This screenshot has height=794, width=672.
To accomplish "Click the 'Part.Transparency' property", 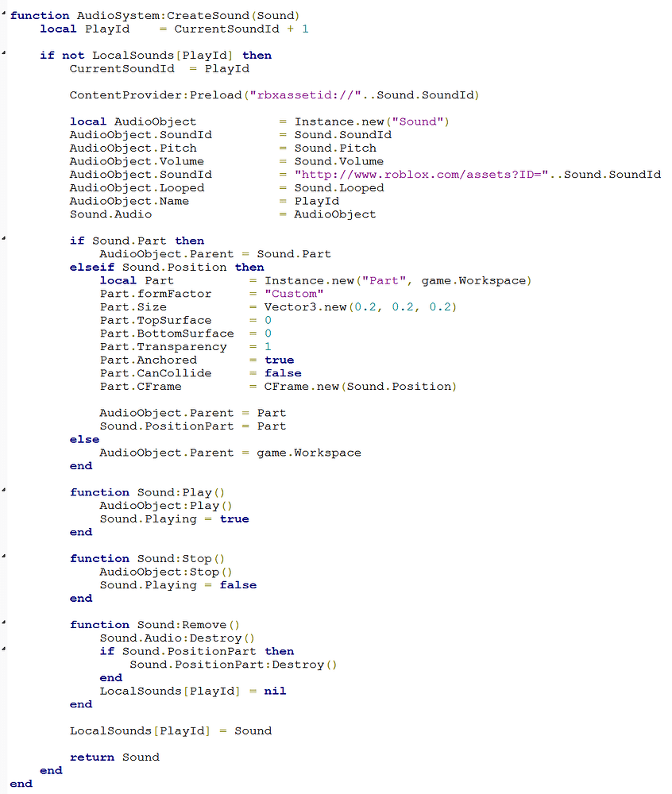I will pyautogui.click(x=163, y=346).
